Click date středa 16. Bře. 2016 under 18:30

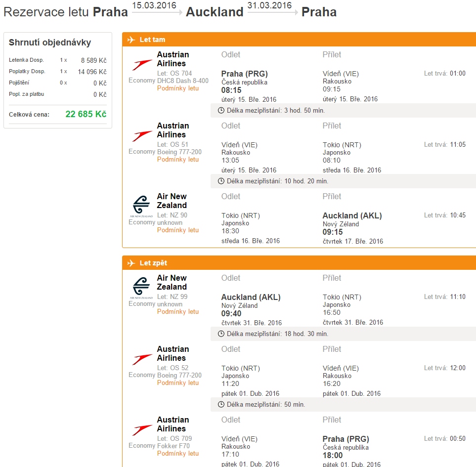click(x=251, y=241)
